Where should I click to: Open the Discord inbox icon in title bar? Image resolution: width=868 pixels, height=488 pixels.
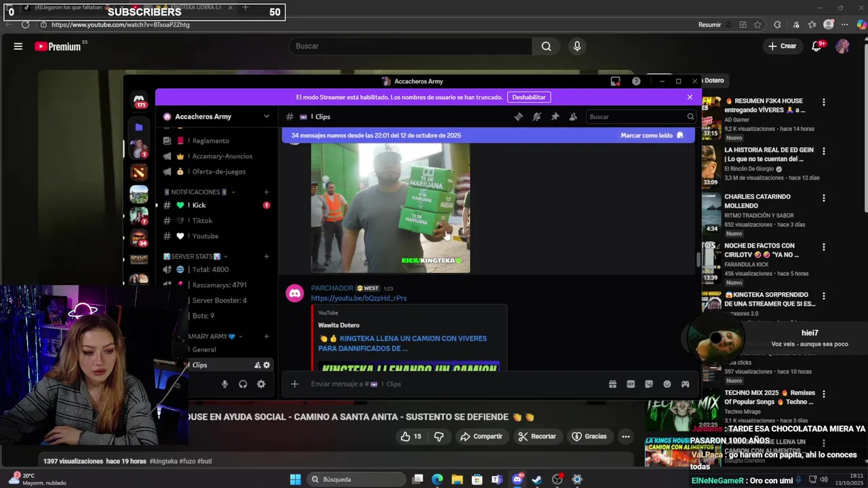[x=616, y=81]
